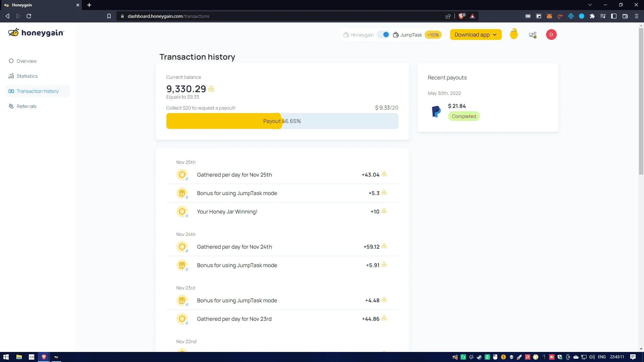Open the user profile avatar D
The width and height of the screenshot is (644, 362).
coord(551,35)
